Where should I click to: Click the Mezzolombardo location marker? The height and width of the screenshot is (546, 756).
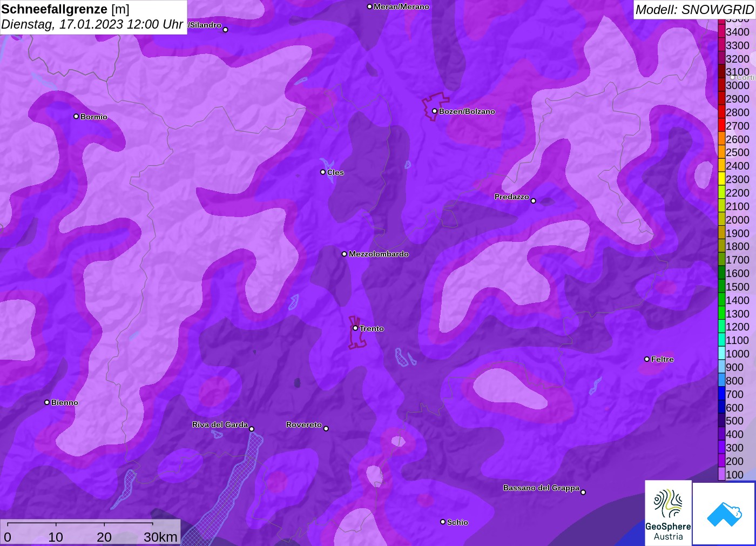pyautogui.click(x=345, y=254)
